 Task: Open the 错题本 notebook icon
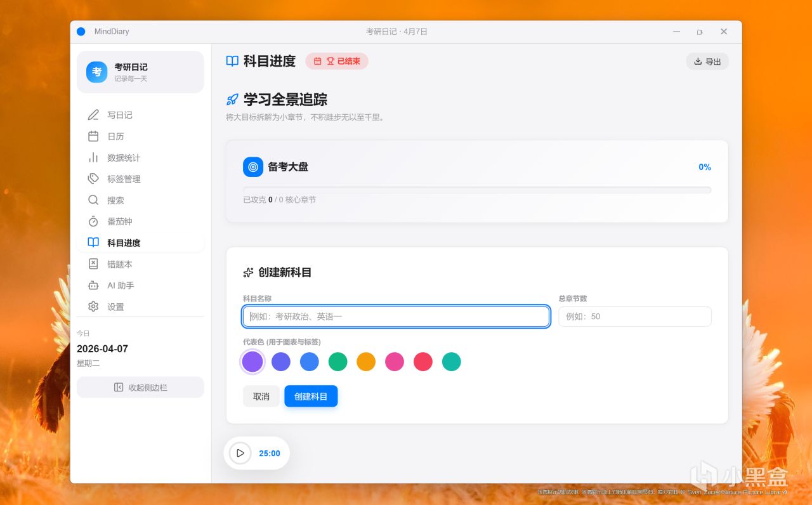tap(93, 264)
